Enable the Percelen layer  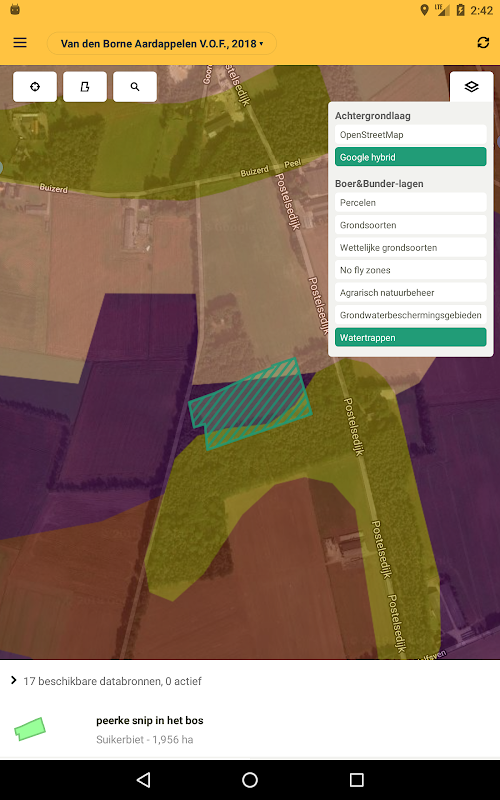coord(411,203)
